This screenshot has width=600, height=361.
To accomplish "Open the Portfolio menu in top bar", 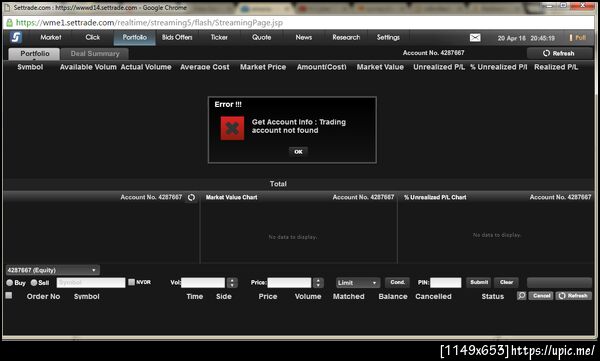I will [x=134, y=38].
